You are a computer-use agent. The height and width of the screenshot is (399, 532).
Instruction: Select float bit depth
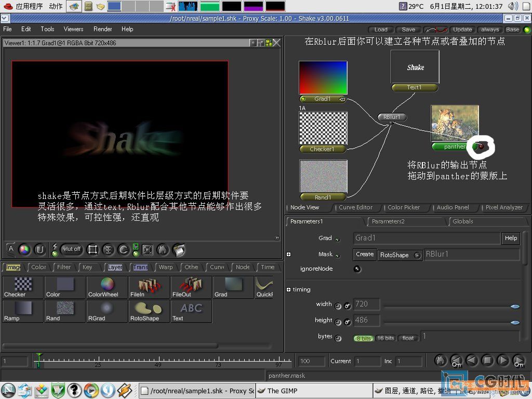(408, 338)
